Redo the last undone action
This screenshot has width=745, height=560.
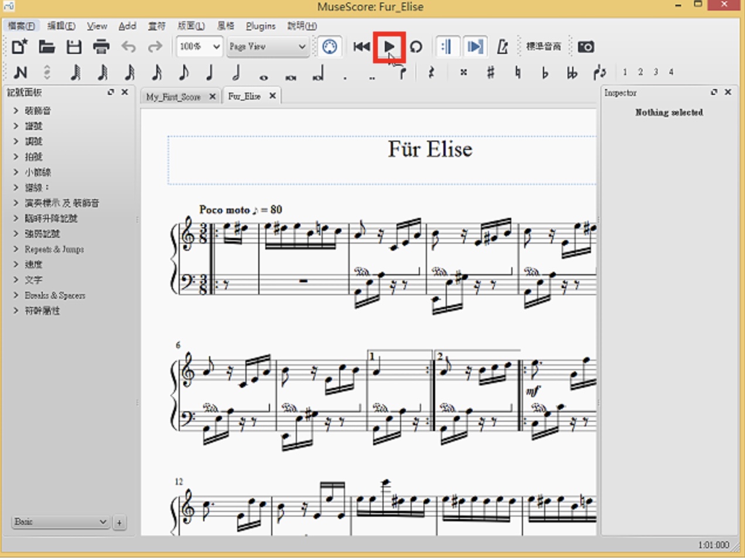point(155,46)
